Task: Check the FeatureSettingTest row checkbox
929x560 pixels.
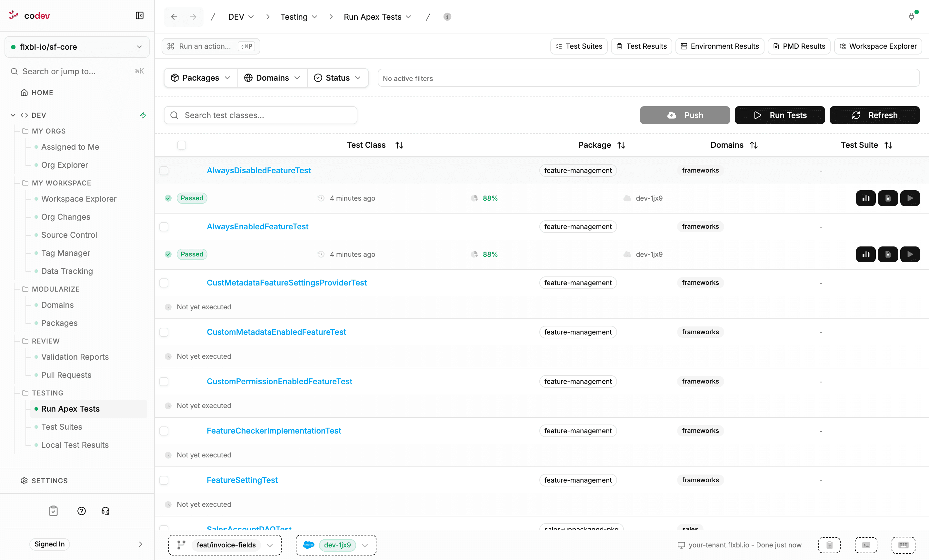Action: pos(164,480)
